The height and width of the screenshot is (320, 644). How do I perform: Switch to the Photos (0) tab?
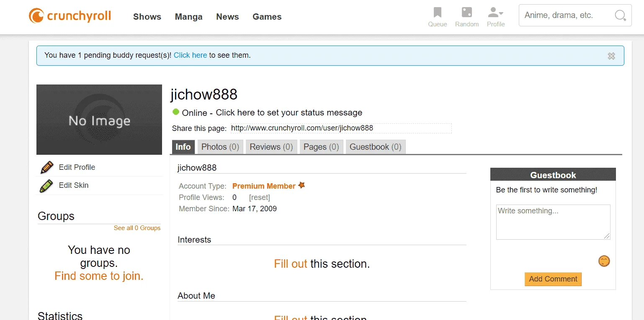tap(220, 147)
